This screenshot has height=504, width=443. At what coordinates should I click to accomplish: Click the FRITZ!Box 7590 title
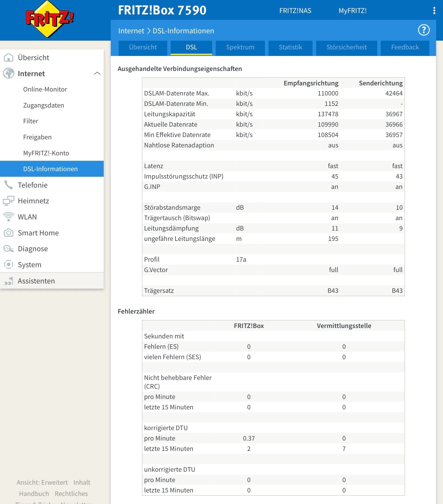pyautogui.click(x=162, y=10)
